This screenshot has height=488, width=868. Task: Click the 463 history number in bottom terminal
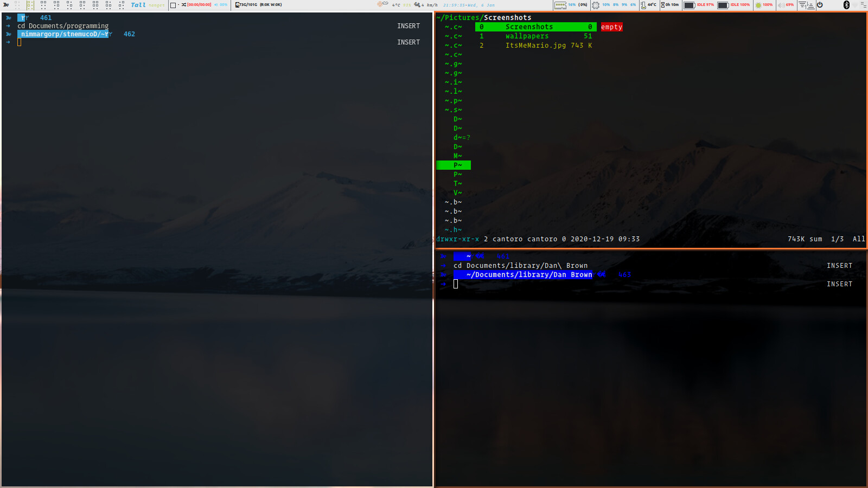624,274
